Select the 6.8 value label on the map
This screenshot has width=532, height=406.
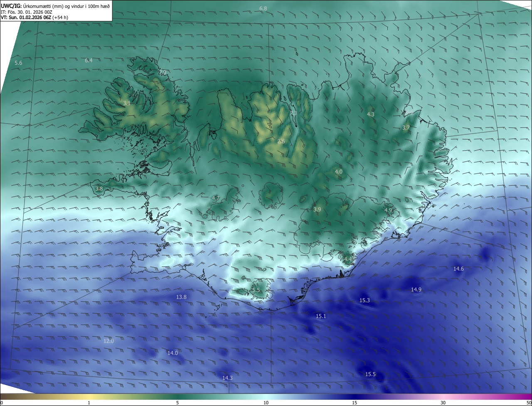coord(263,9)
